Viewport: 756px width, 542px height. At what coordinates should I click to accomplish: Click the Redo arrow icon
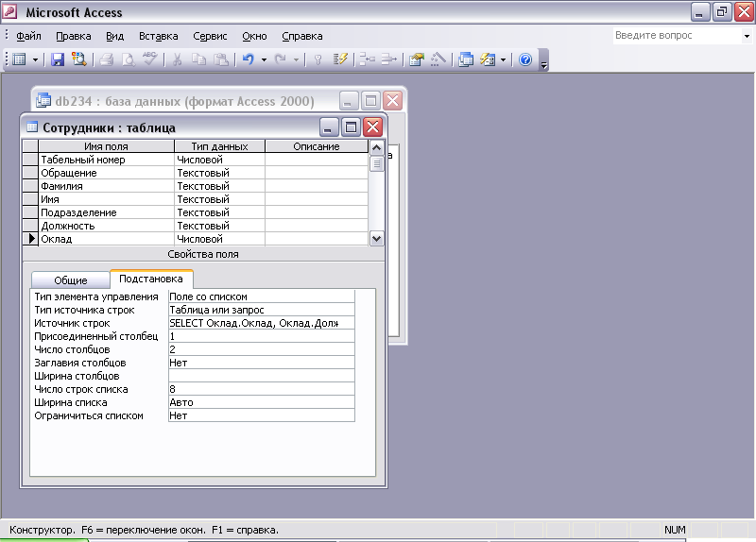280,59
